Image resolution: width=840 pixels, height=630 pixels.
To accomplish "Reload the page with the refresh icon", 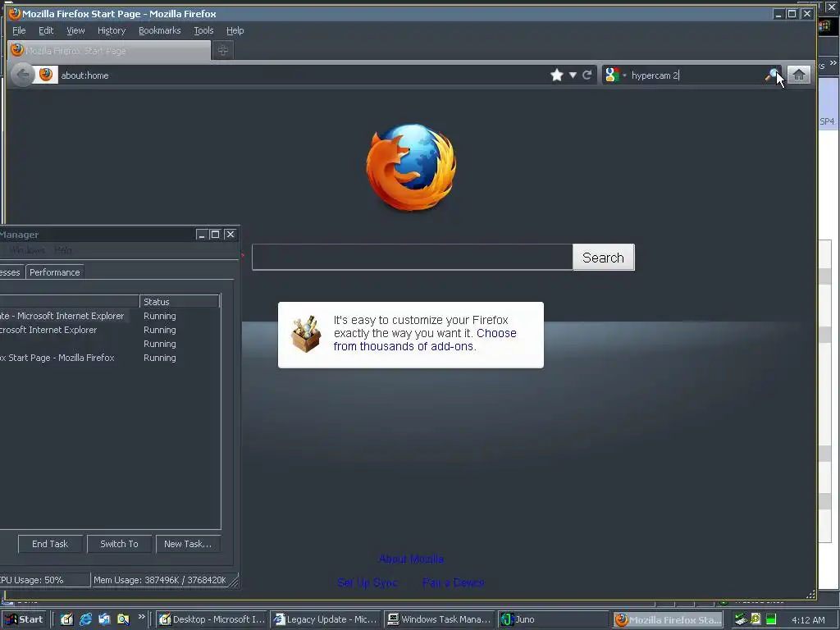I will (587, 75).
